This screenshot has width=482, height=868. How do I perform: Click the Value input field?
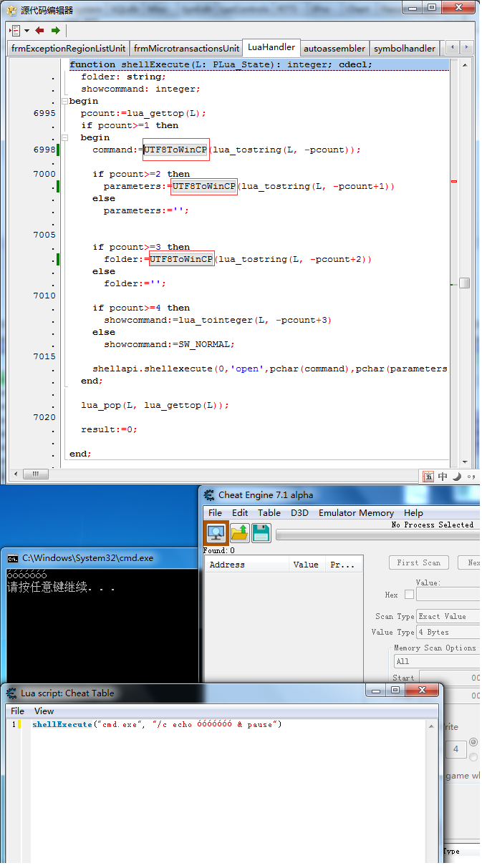pos(448,595)
